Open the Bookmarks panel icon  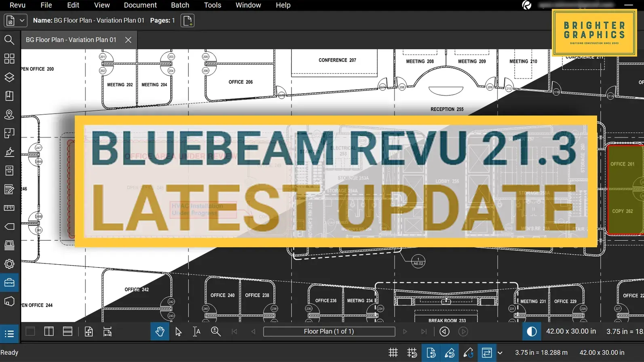(9, 96)
